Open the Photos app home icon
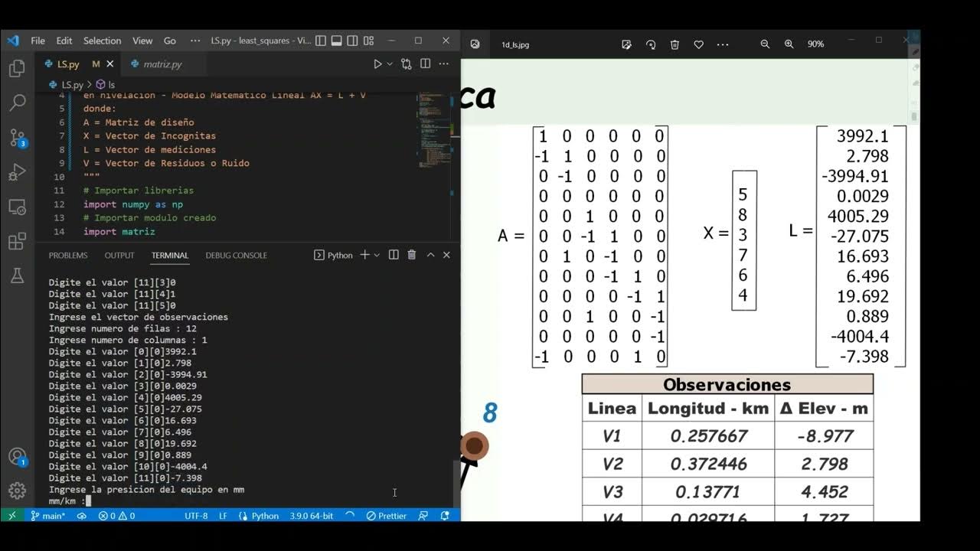This screenshot has height=551, width=980. click(475, 44)
